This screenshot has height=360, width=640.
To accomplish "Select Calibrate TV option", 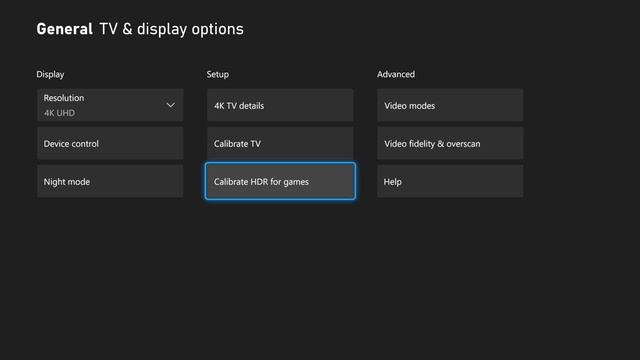I will [280, 143].
